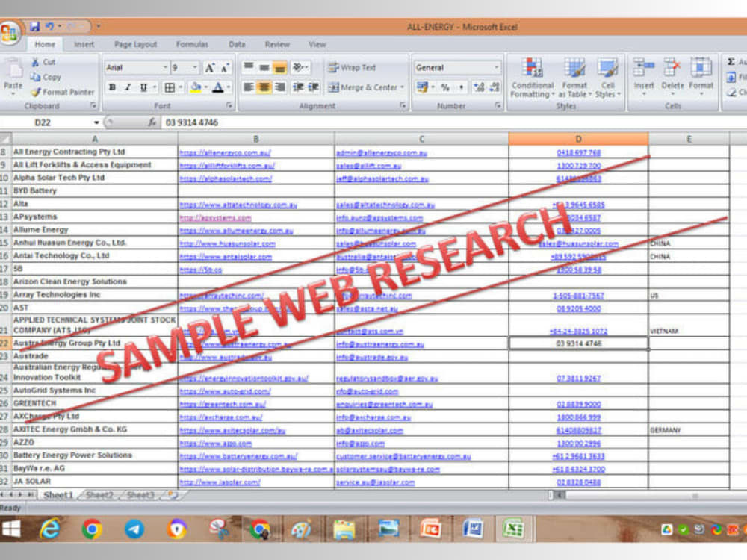
Task: Apply comma style
Action: click(x=461, y=87)
